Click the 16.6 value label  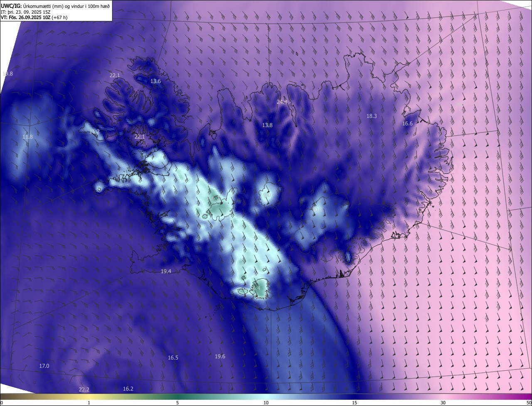[407, 124]
